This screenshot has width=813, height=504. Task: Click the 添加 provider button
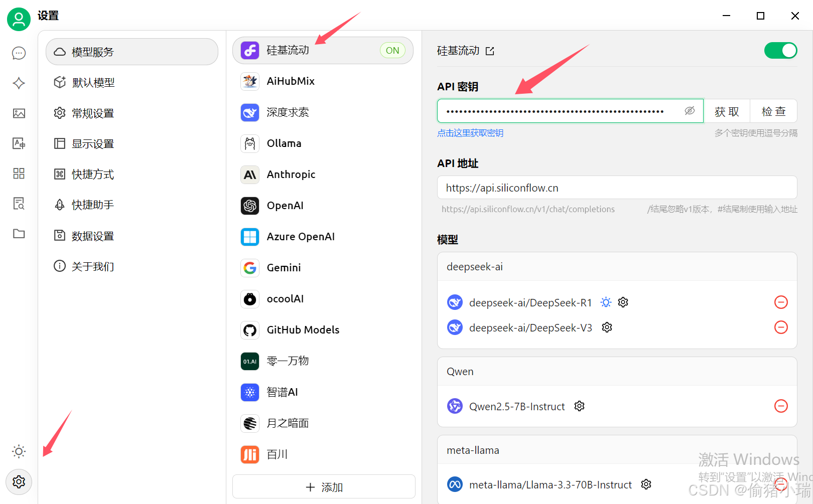coord(324,487)
